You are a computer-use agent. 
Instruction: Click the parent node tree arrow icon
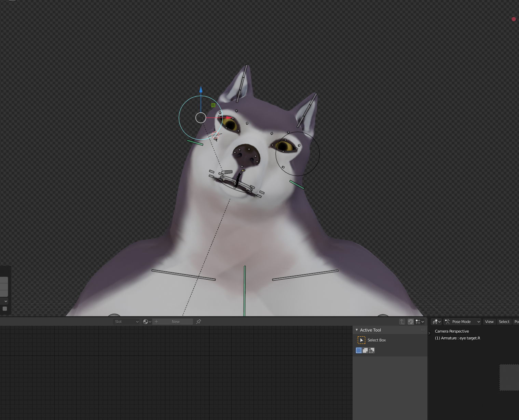point(402,322)
